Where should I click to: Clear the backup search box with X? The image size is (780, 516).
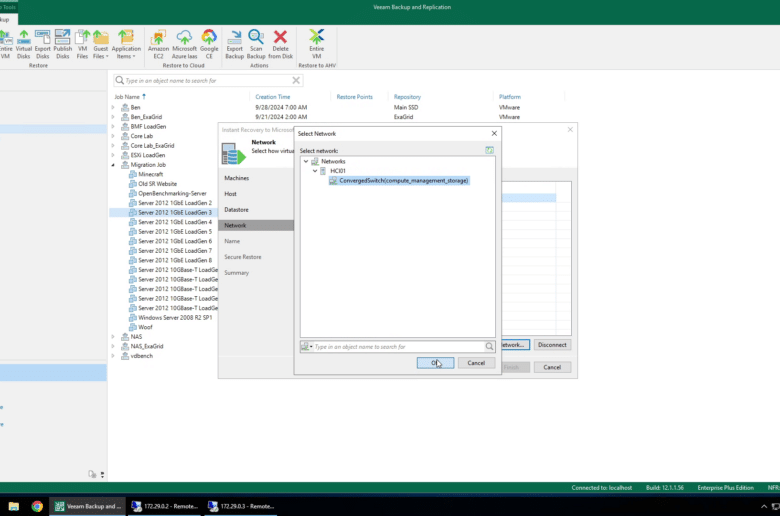(296, 80)
